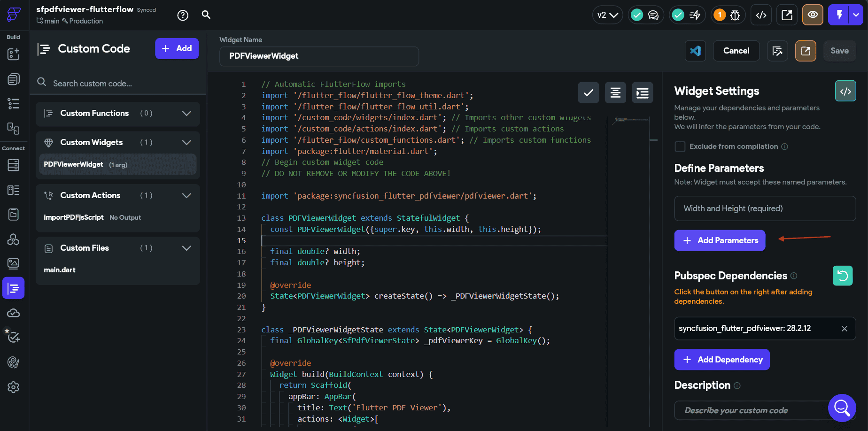
Task: Open the floating search chat button
Action: coord(842,408)
